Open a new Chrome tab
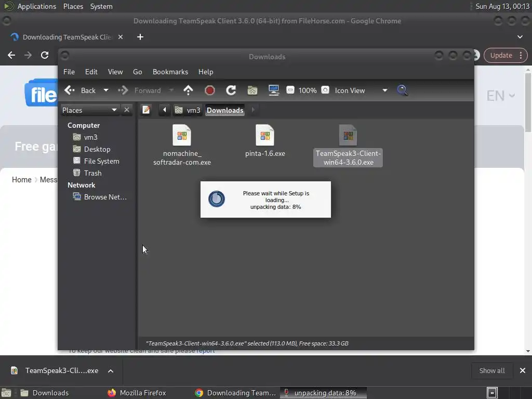The height and width of the screenshot is (399, 532). click(140, 37)
